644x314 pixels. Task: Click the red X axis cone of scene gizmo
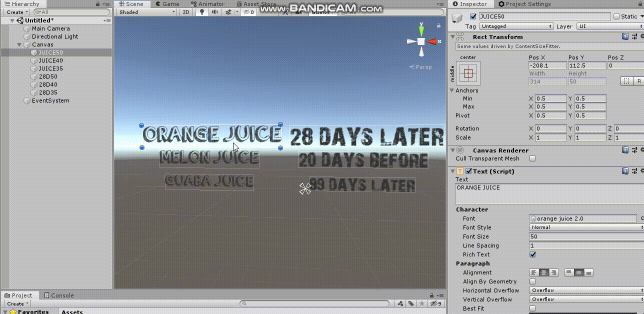click(x=432, y=41)
